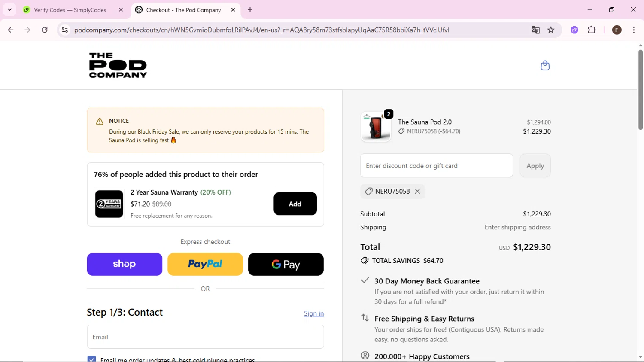Click the free shipping returns arrows icon

(x=365, y=318)
